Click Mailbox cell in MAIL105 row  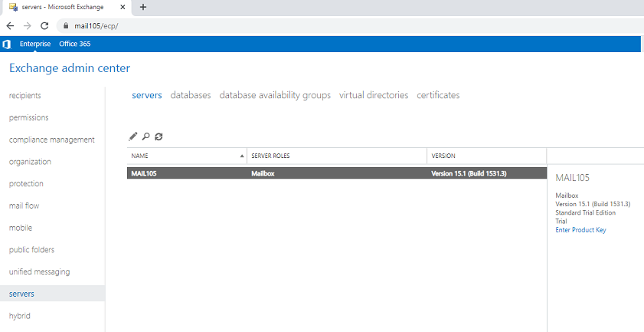[x=263, y=173]
